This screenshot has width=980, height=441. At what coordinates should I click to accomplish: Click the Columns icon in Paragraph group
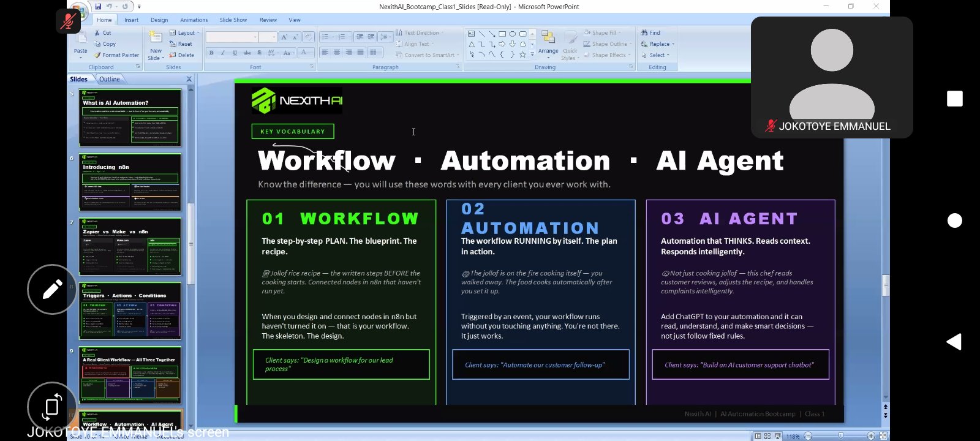[374, 53]
